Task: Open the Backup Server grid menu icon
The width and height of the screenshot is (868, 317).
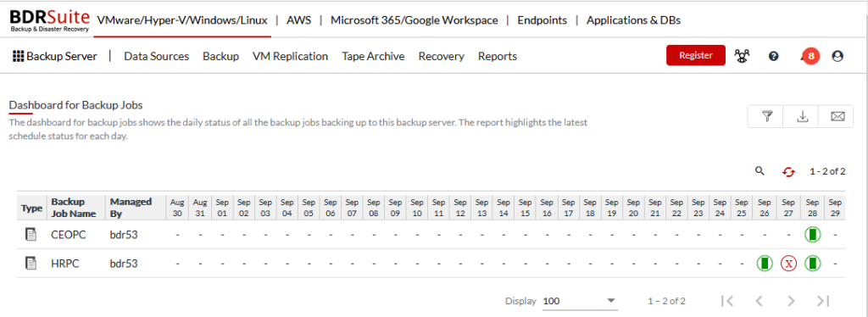Action: 19,56
